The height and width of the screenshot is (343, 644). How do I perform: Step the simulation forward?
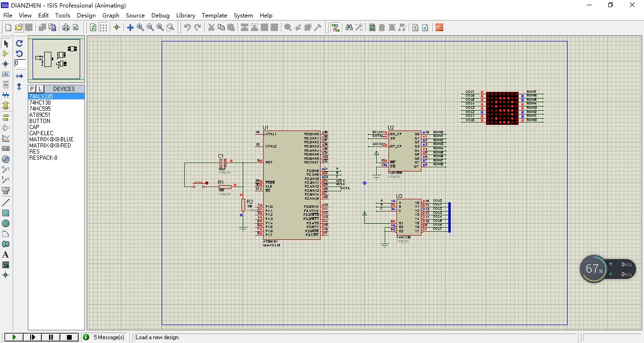33,337
